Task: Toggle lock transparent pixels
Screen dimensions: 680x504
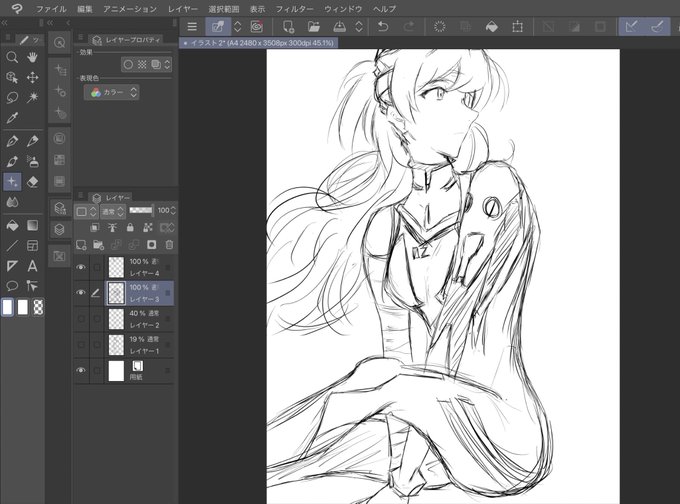Action: point(147,227)
